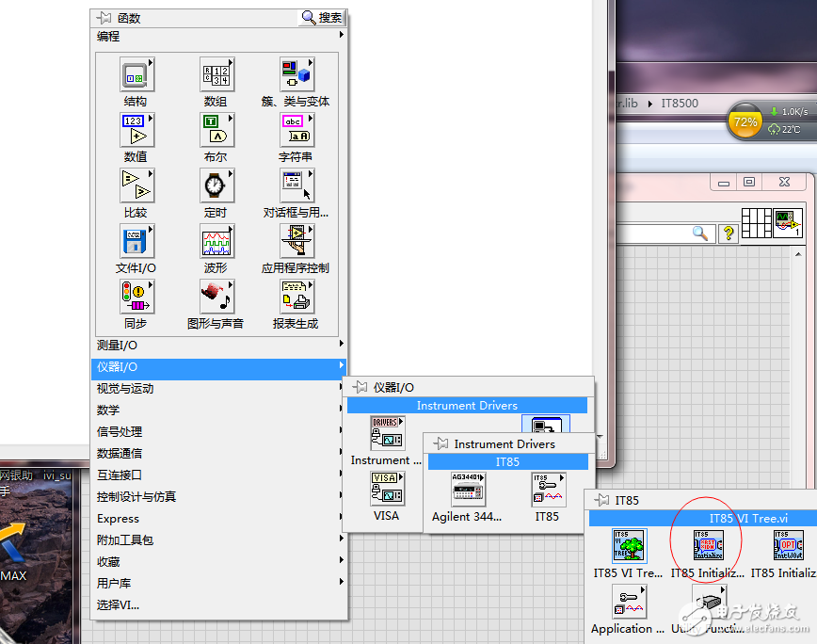817x644 pixels.
Task: Open the VISA subpalette icon
Action: (x=387, y=489)
